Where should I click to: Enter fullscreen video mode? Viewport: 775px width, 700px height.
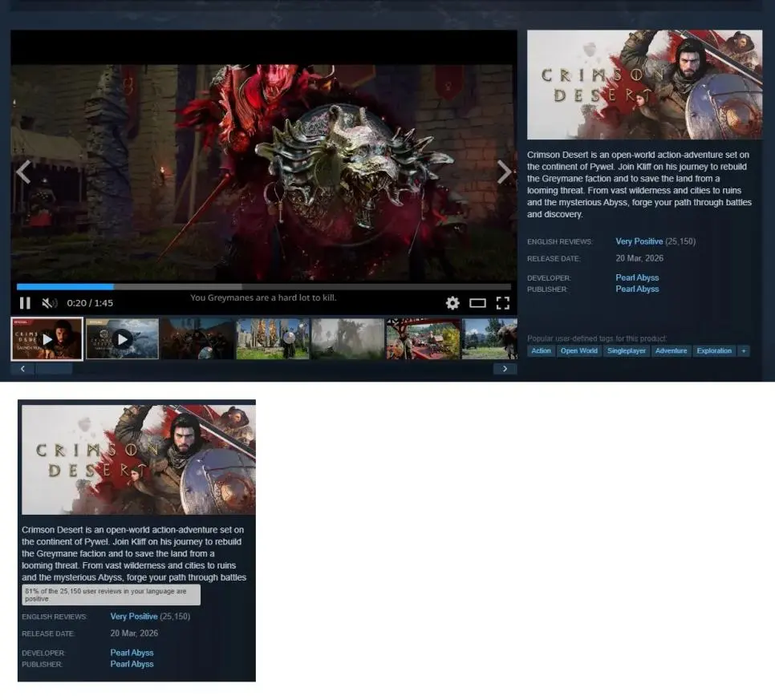click(503, 303)
